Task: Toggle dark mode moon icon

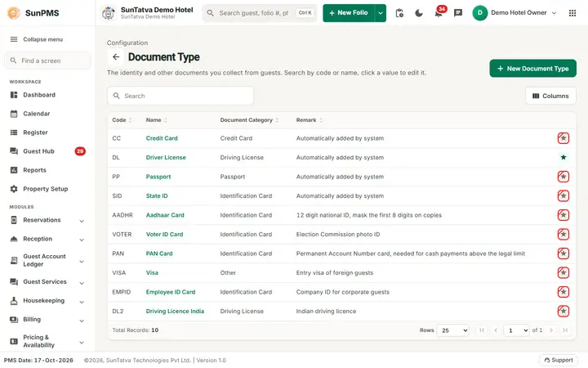Action: 419,13
